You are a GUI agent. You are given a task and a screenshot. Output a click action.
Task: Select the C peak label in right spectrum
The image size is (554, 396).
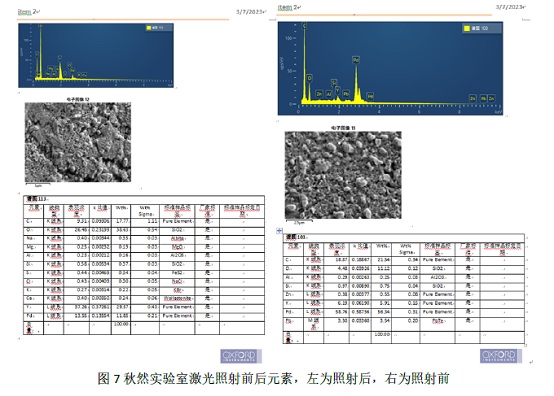(x=304, y=26)
